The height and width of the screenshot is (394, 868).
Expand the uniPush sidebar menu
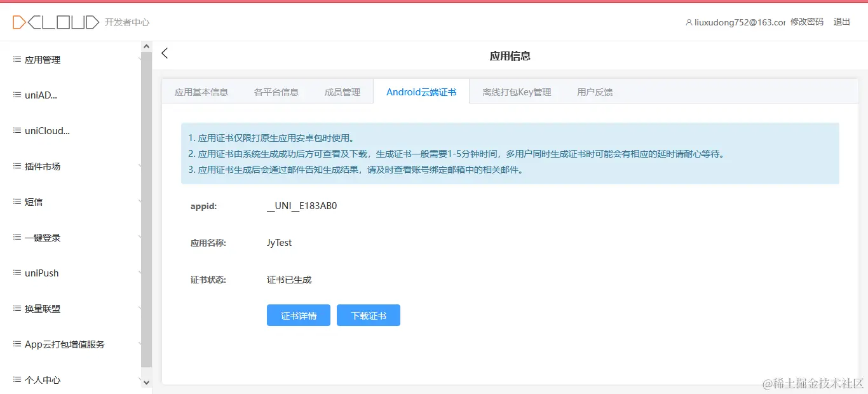click(70, 273)
